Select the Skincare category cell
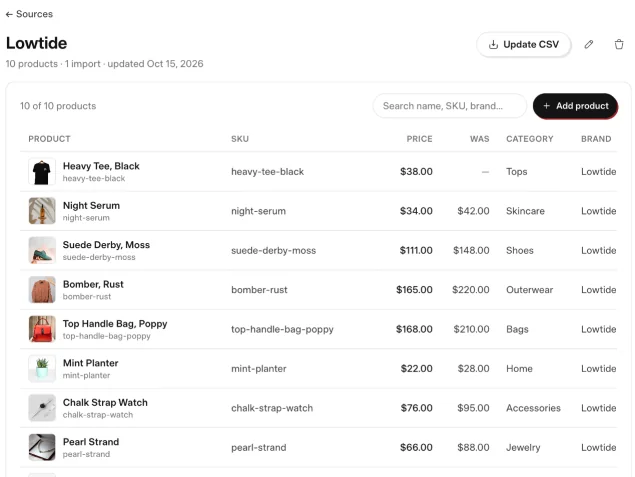 pyautogui.click(x=525, y=211)
